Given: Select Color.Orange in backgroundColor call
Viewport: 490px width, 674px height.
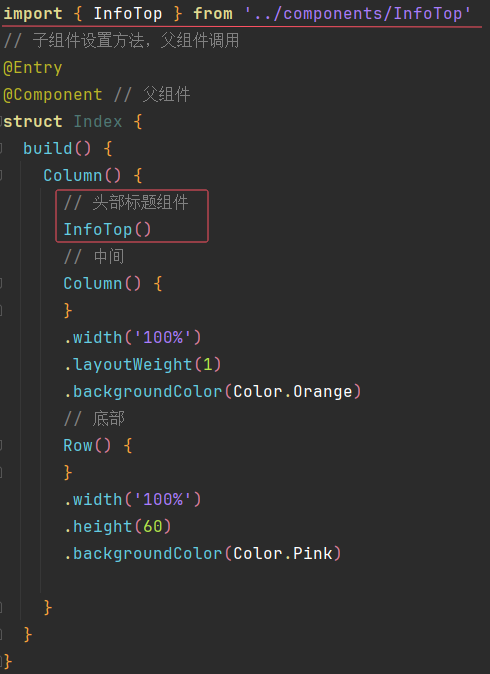Looking at the screenshot, I should [x=293, y=392].
